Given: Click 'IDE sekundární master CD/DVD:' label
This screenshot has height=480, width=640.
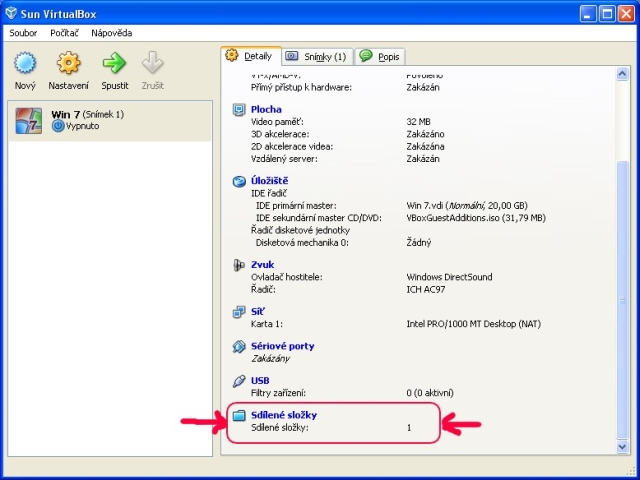Looking at the screenshot, I should pyautogui.click(x=319, y=218).
